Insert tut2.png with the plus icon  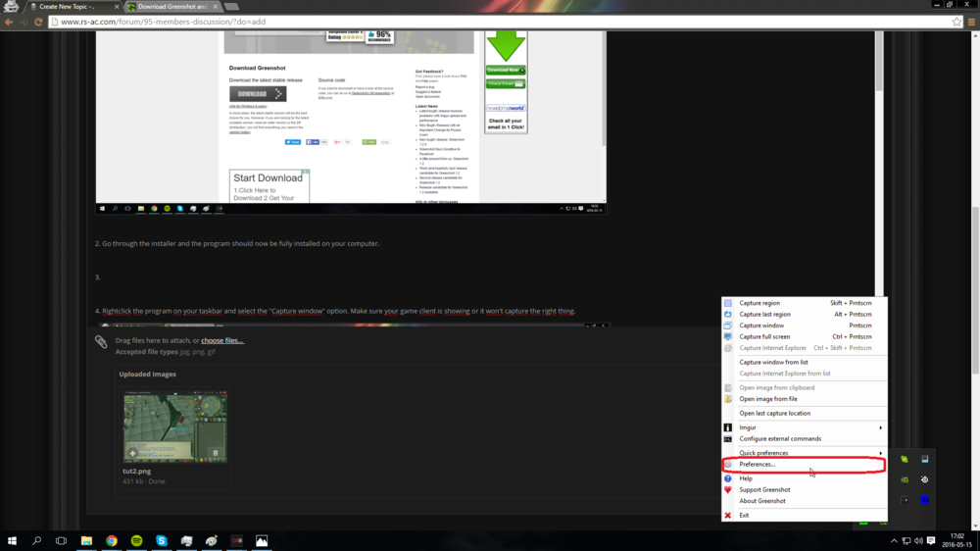click(132, 453)
